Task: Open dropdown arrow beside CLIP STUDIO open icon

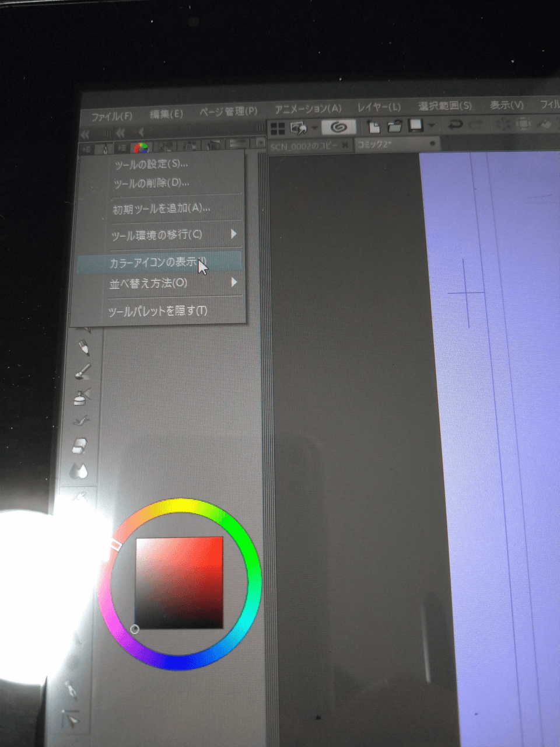Action: (314, 128)
